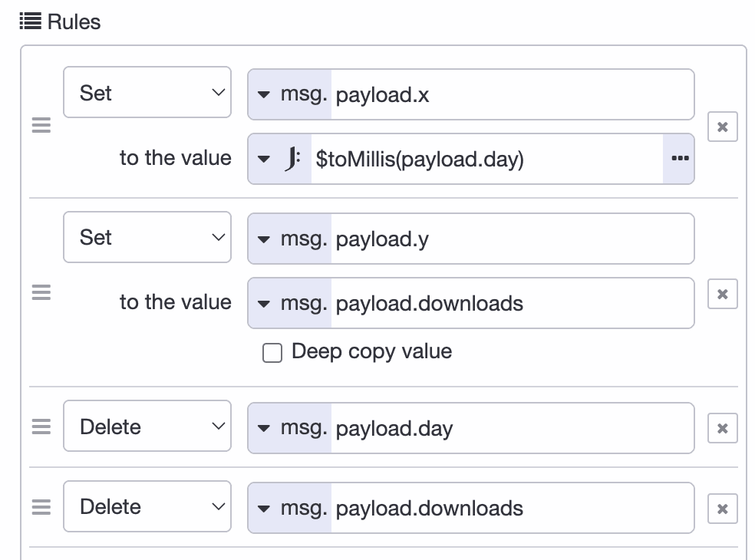Remove the payload.day Delete rule
Viewport: 755px width, 560px height.
point(722,428)
